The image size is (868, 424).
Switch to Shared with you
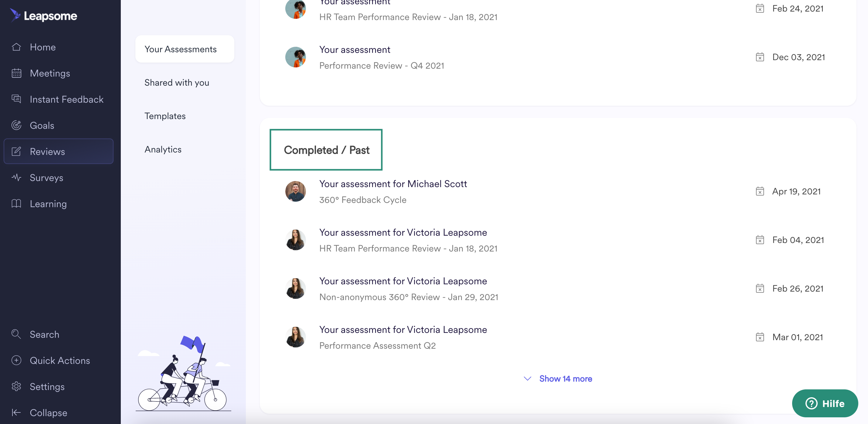(x=177, y=82)
